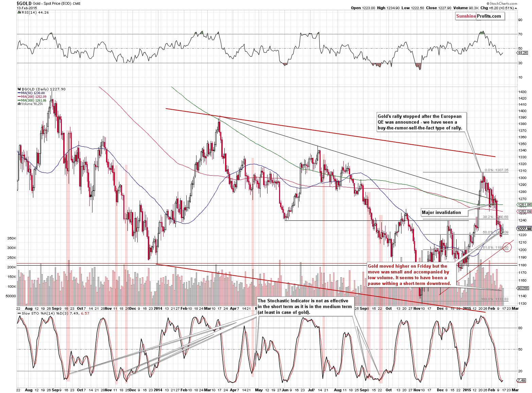Click the 44.26 RSI value tag
This screenshot has width=532, height=393.
pyautogui.click(x=522, y=53)
